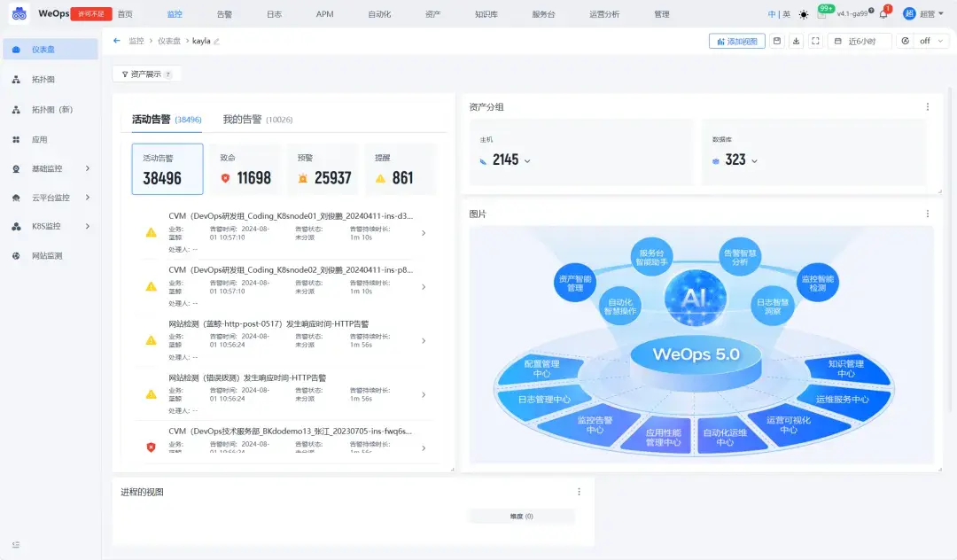Open 告警 in top navigation

pos(224,14)
